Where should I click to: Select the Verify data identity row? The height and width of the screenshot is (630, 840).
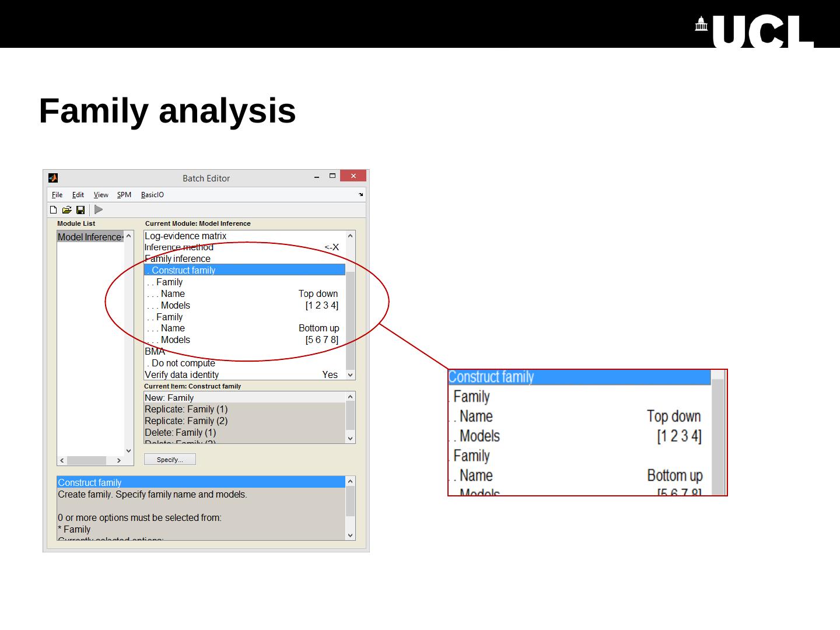[x=245, y=374]
